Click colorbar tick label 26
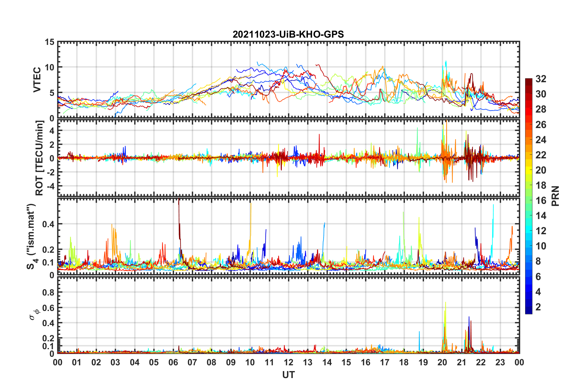The width and height of the screenshot is (577, 392). pos(541,124)
